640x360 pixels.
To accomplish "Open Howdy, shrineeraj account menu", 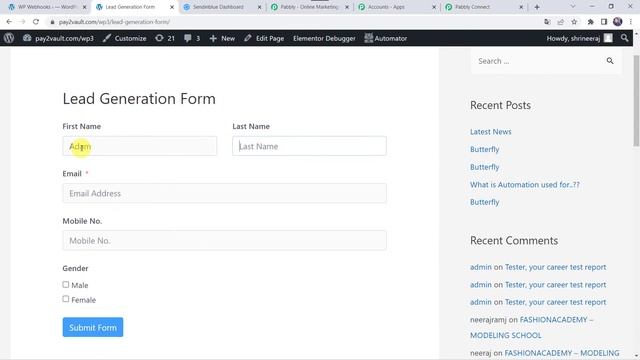I will (x=580, y=38).
